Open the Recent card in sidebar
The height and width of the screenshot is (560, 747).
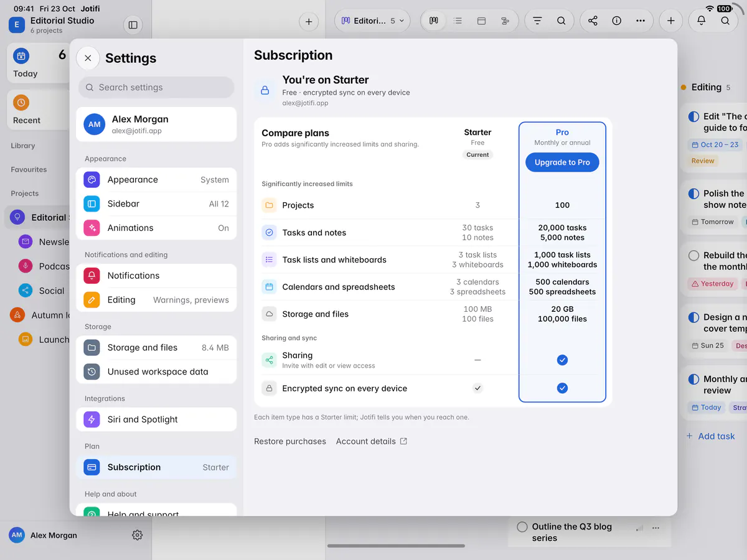[39, 110]
